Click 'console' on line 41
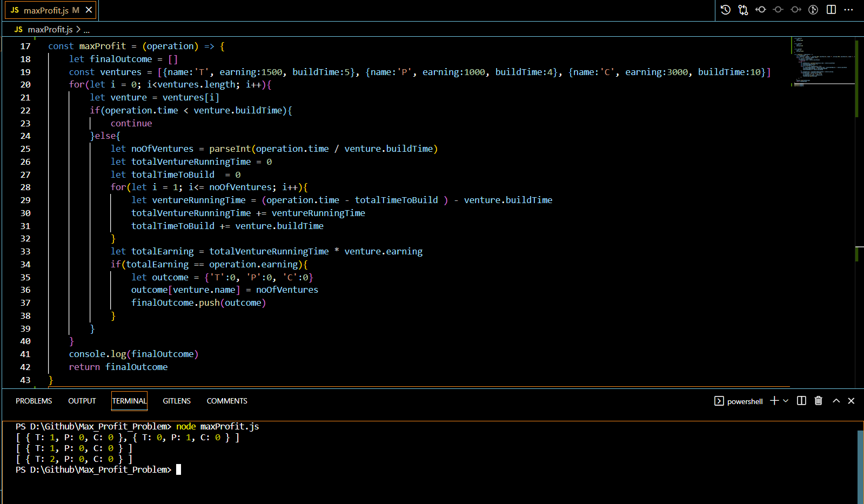The height and width of the screenshot is (504, 864). [x=87, y=354]
